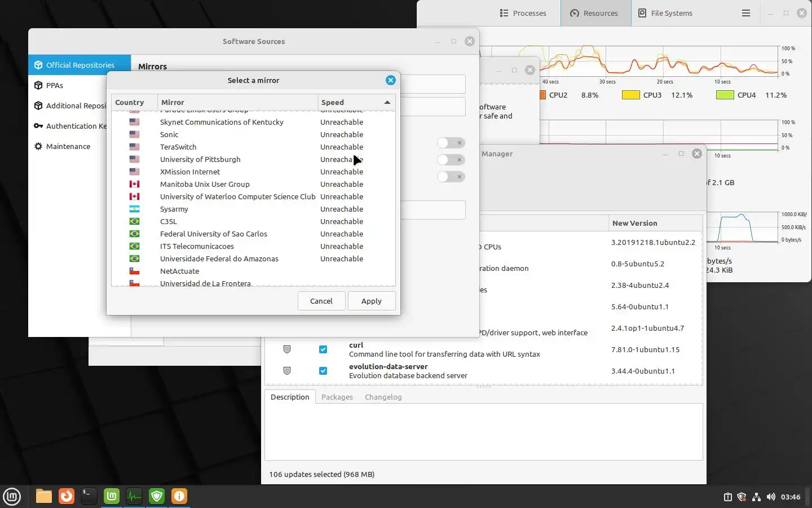Open System Monitor hamburger menu
This screenshot has width=812, height=508.
coord(746,13)
